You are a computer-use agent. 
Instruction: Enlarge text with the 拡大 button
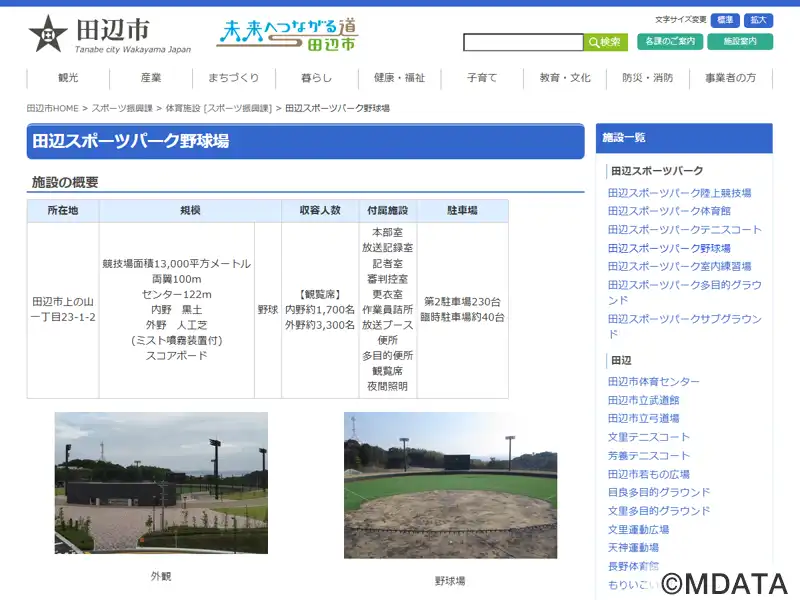(758, 20)
